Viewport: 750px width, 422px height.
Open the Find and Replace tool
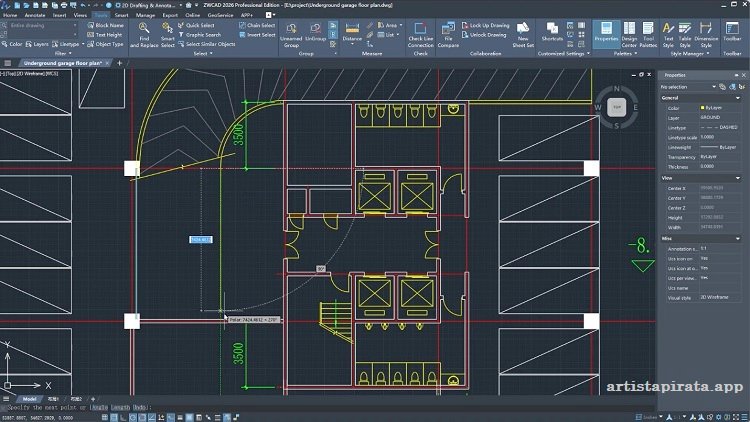coord(145,34)
